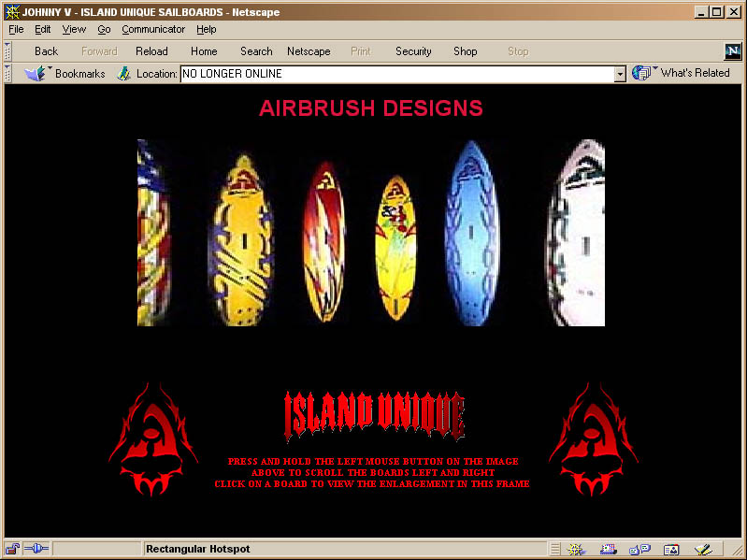Click the left red tribal logo

[x=153, y=439]
